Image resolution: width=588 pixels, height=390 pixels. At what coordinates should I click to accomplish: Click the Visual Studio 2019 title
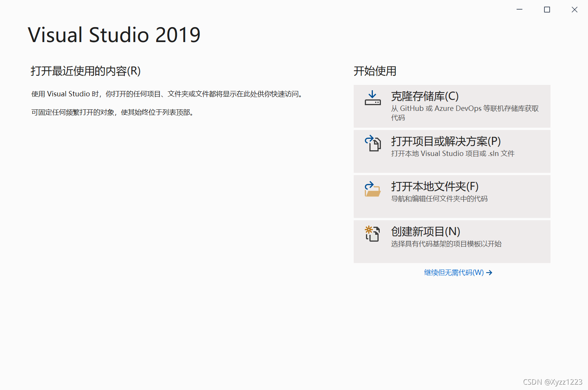pyautogui.click(x=114, y=35)
